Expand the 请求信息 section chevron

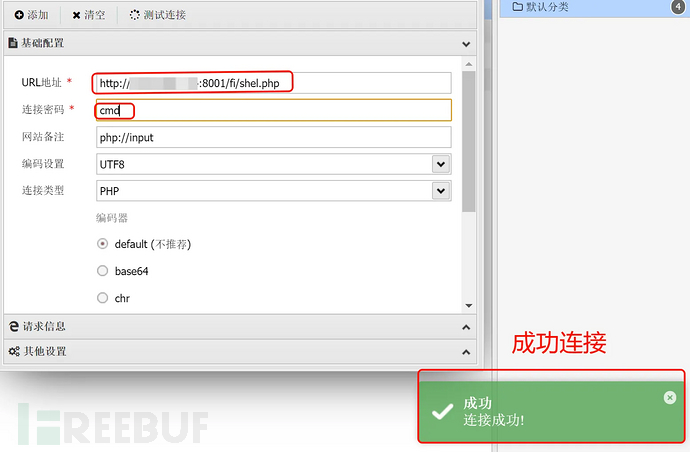coord(466,327)
